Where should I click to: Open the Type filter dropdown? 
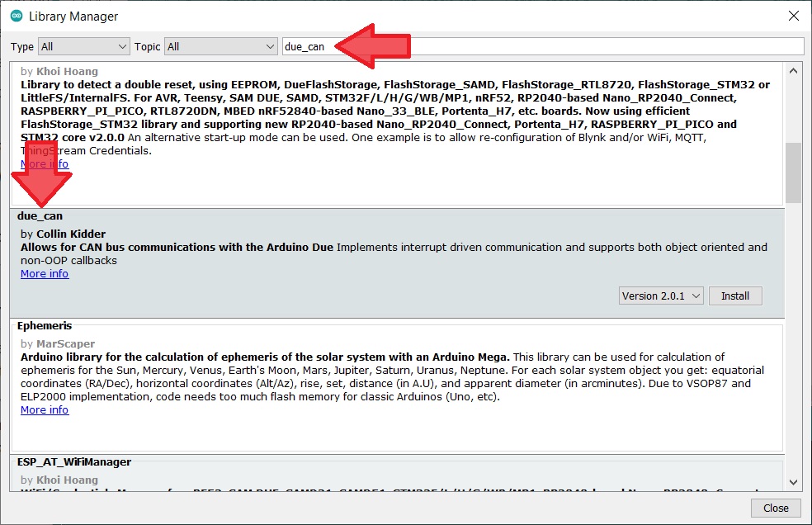83,46
